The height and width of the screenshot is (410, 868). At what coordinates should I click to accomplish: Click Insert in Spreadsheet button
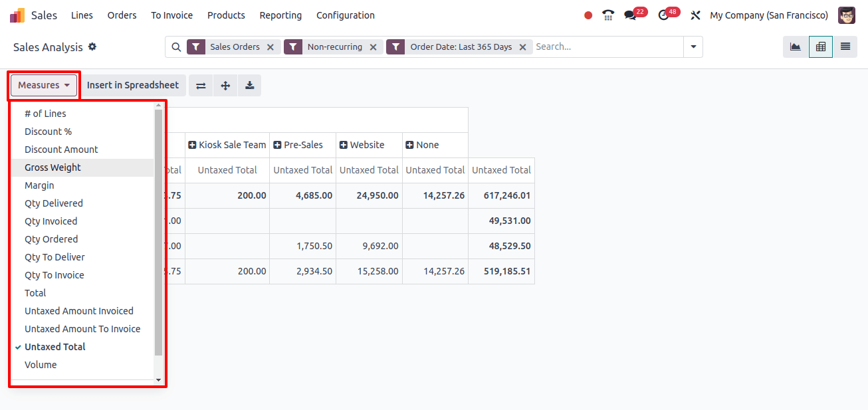click(x=133, y=85)
